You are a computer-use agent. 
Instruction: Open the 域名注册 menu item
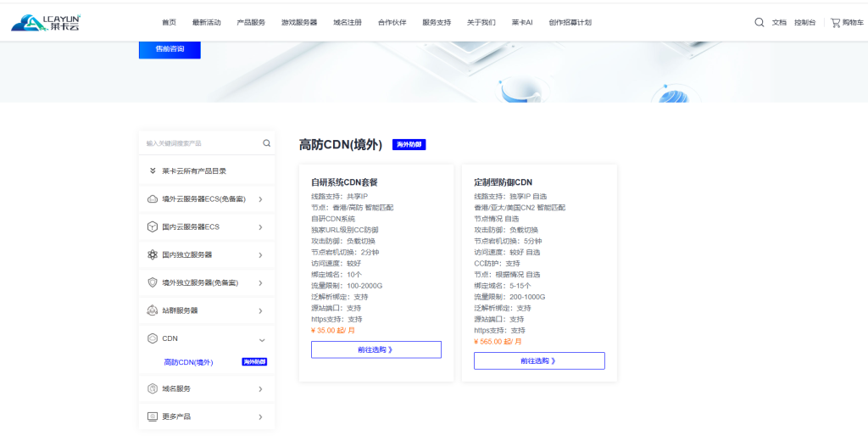tap(347, 22)
